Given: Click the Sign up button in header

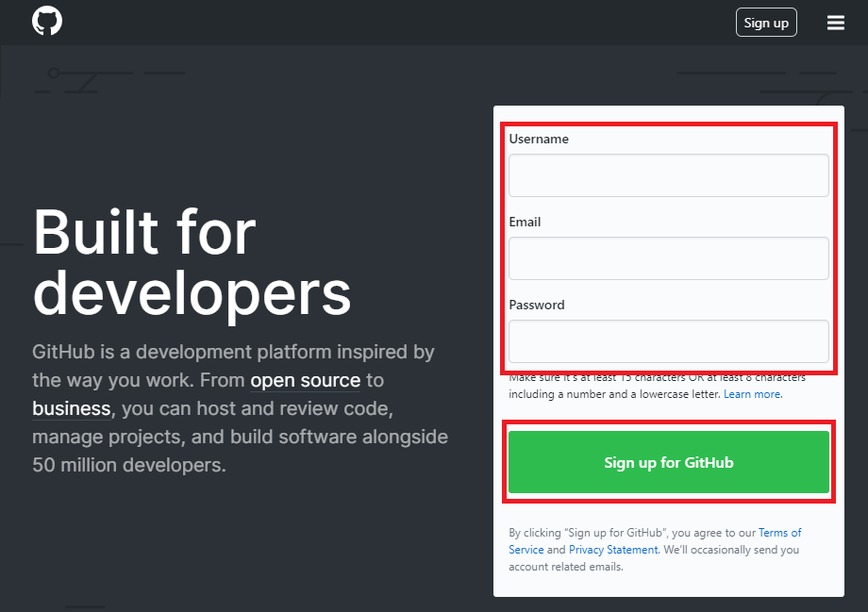Looking at the screenshot, I should click(766, 23).
